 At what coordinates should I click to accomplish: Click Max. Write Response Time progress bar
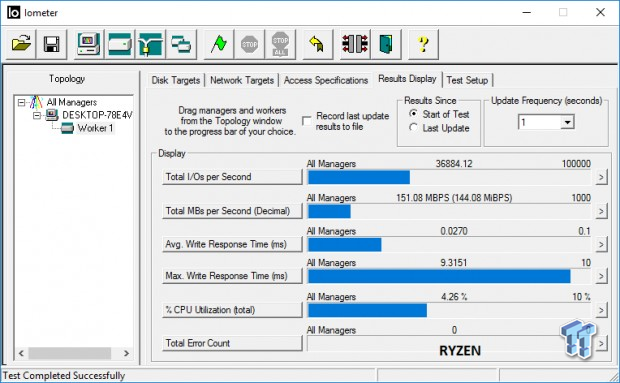click(449, 276)
